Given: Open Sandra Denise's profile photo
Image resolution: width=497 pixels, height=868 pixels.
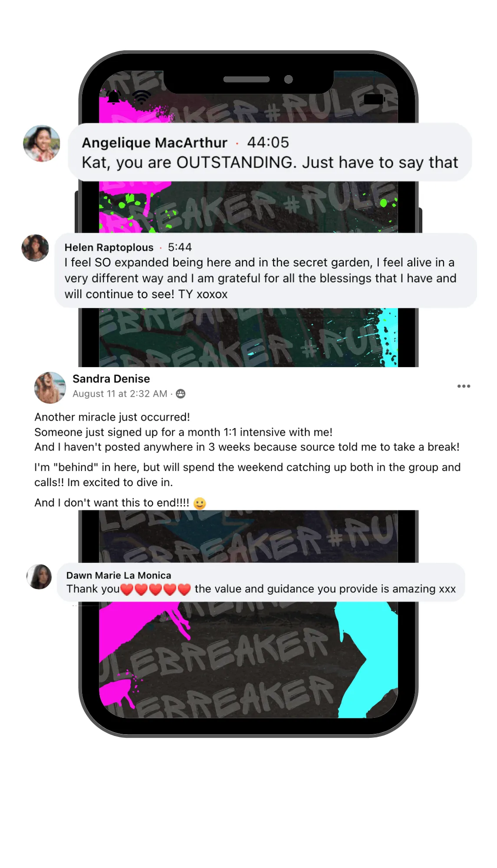Looking at the screenshot, I should click(x=50, y=388).
